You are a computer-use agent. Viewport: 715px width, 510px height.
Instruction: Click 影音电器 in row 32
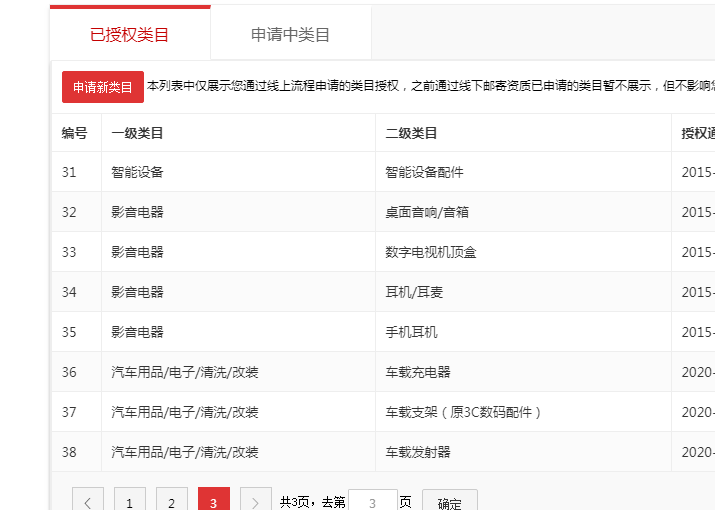[137, 212]
